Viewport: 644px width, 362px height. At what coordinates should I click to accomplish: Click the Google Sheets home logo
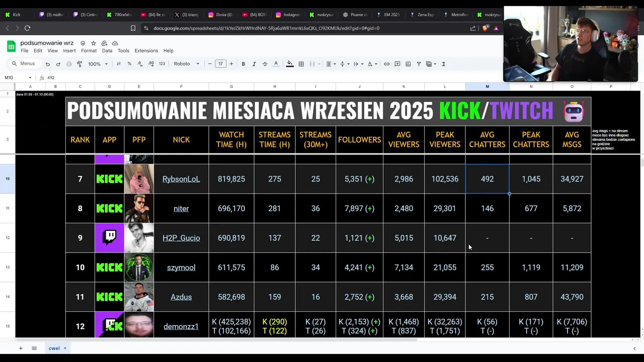11,47
